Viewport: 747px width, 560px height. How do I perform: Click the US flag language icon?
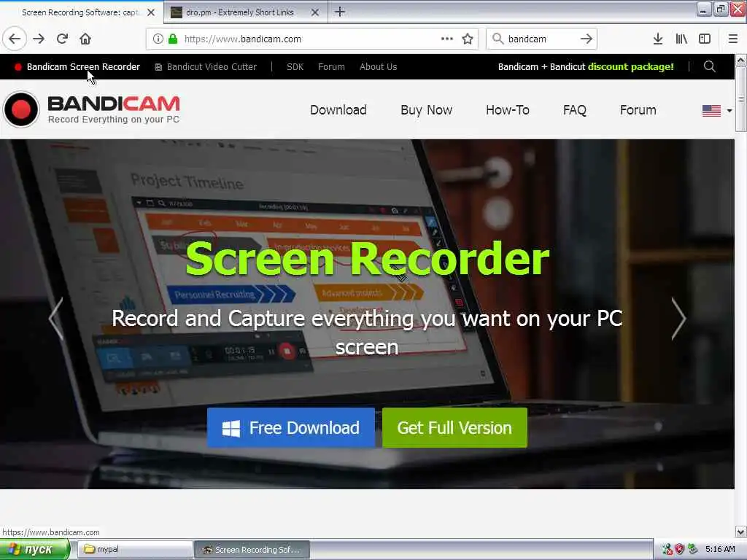(x=711, y=111)
